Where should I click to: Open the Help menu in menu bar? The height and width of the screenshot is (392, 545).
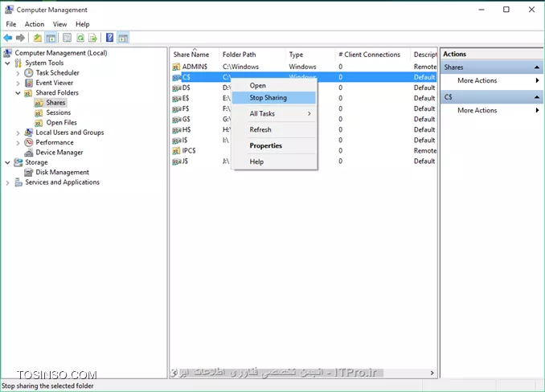click(x=83, y=24)
